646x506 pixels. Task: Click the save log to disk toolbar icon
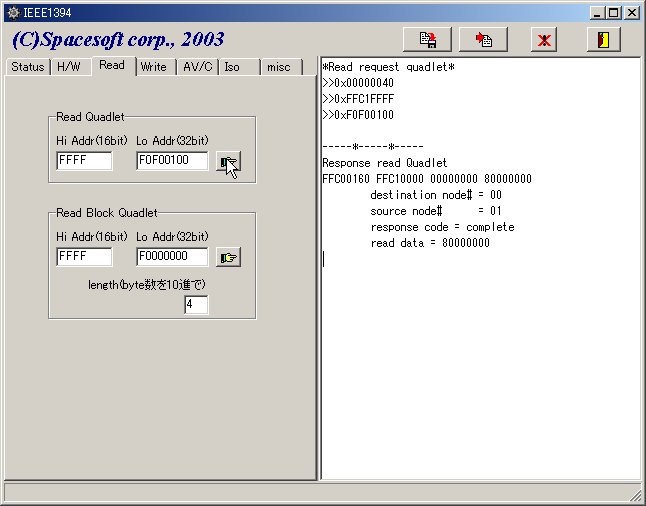pos(427,40)
